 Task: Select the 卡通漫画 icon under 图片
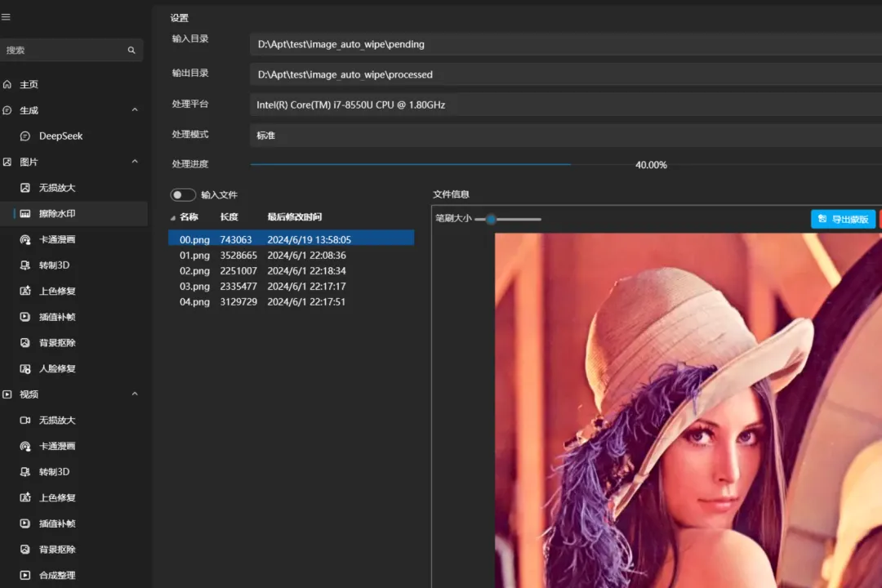tap(24, 240)
